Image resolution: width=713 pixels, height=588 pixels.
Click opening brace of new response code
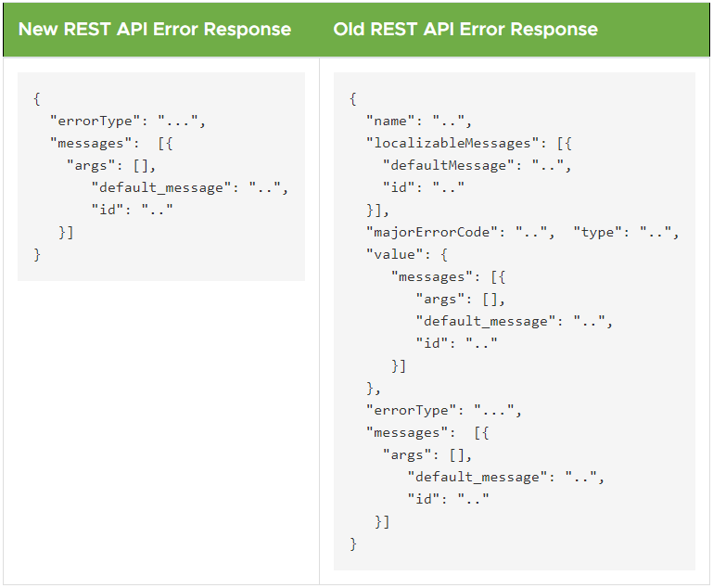point(36,98)
